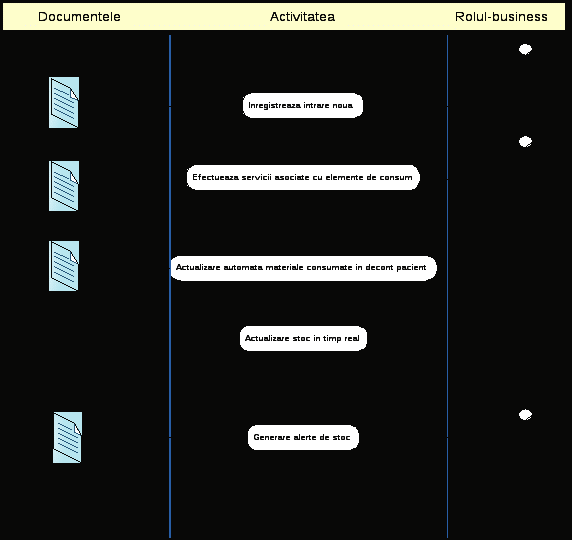Select divider line between Activitatea and Rolul-business lanes
The image size is (572, 540).
[x=448, y=286]
